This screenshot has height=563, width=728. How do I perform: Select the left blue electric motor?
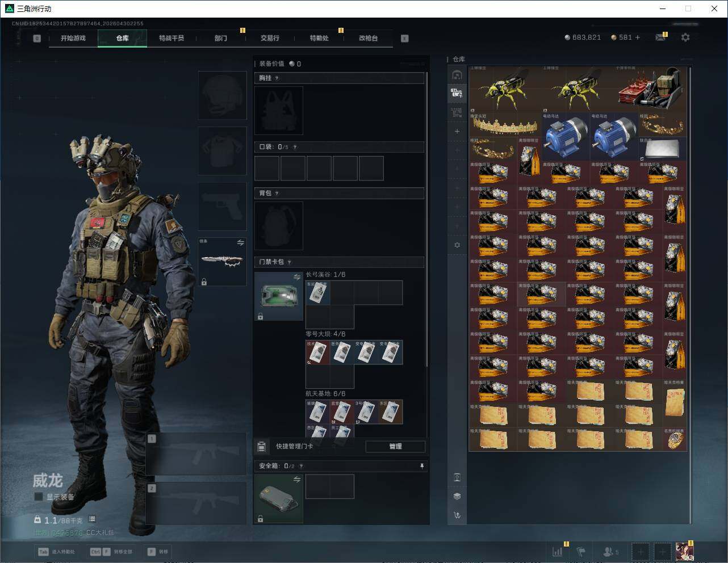(566, 136)
